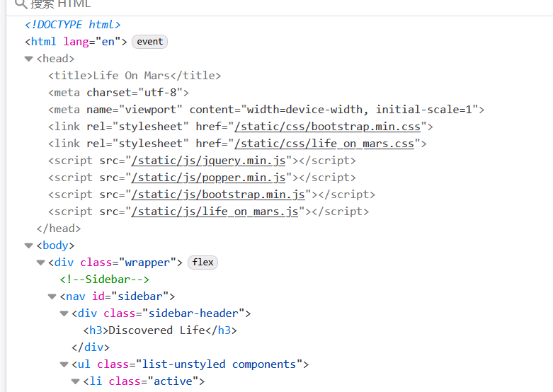Click the search HTML magnifier icon
The image size is (553, 392).
[x=21, y=4]
